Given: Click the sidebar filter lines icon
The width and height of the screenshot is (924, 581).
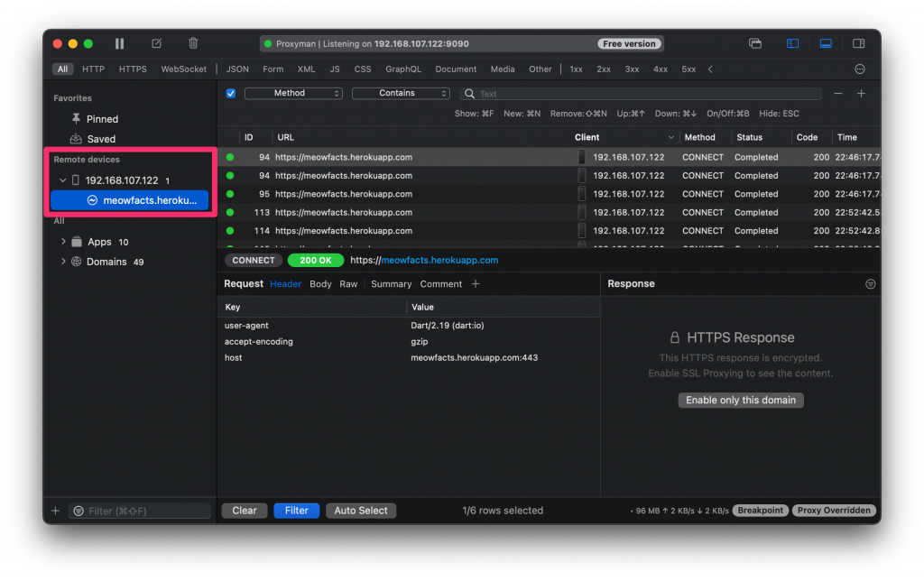Looking at the screenshot, I should pyautogui.click(x=79, y=511).
